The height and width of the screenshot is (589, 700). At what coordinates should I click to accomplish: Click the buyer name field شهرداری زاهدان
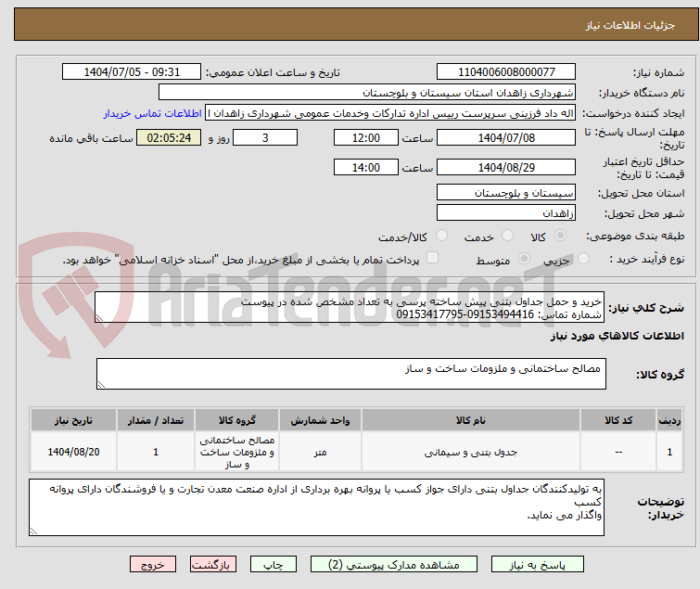click(367, 93)
